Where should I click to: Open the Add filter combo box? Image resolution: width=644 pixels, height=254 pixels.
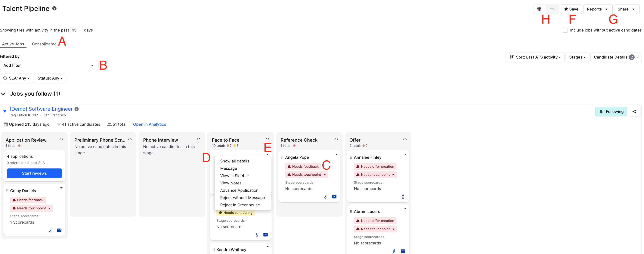pos(49,65)
